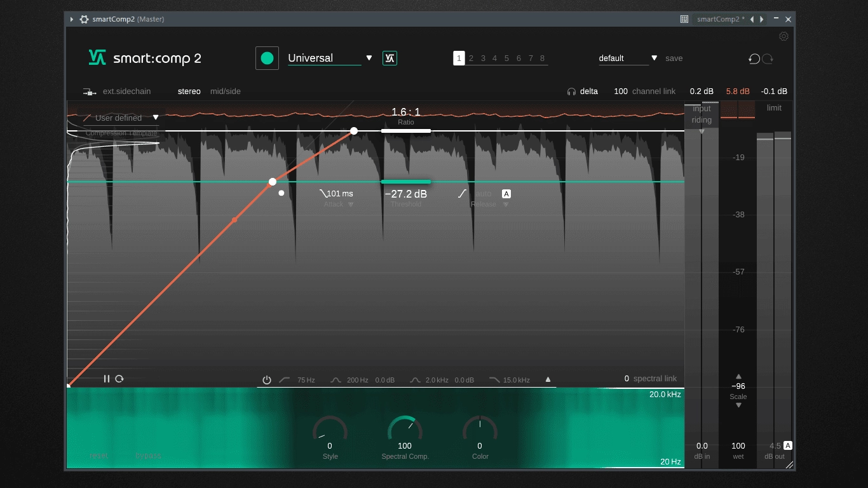
Task: Select state slot 4
Action: (x=494, y=58)
